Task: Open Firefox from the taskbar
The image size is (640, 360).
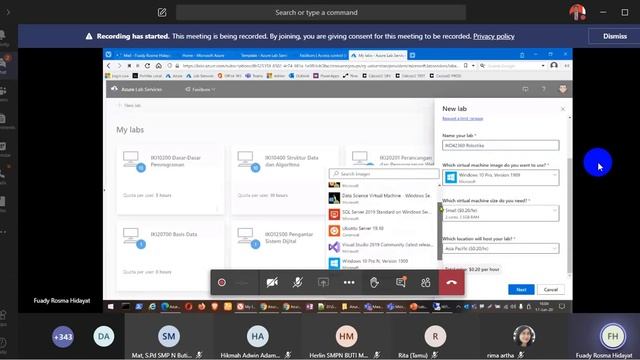Action: coord(202,307)
